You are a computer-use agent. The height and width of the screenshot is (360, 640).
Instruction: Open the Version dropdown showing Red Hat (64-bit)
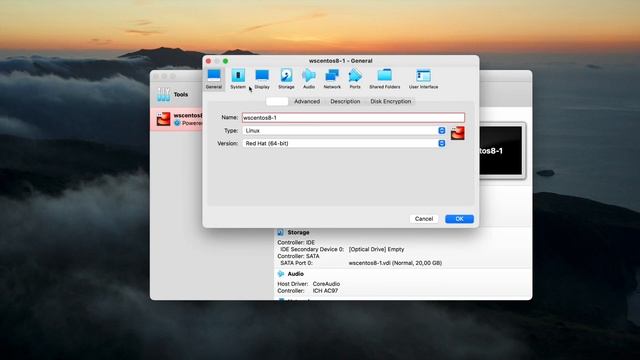pyautogui.click(x=344, y=144)
